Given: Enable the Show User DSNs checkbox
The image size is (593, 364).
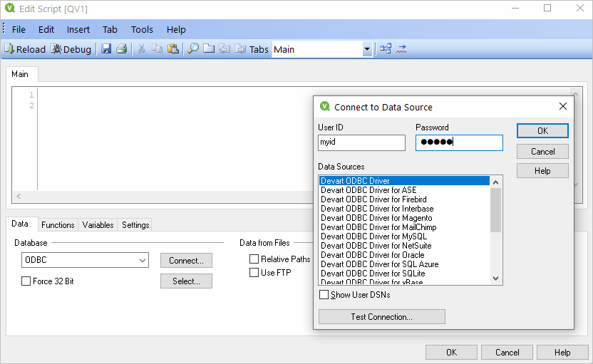Looking at the screenshot, I should pos(324,295).
